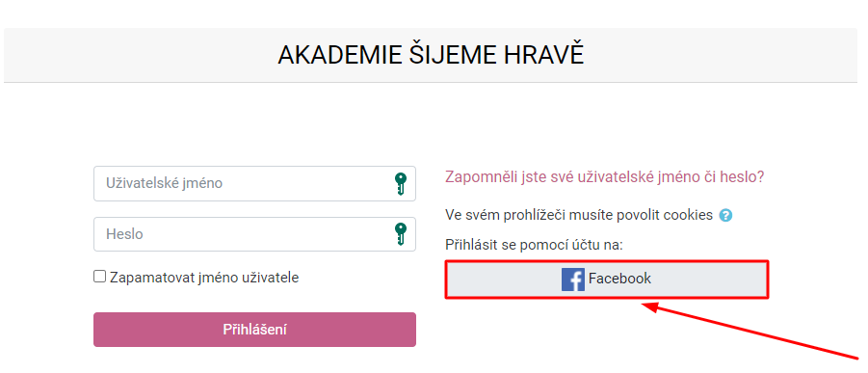Focus the Uživatelské jméno input field

pos(254,183)
